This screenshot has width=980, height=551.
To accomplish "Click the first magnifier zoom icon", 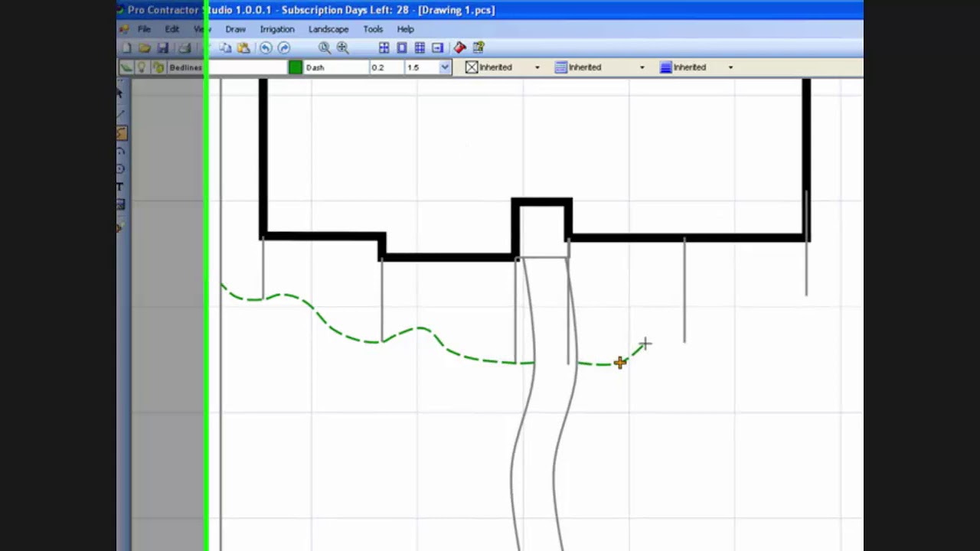I will [325, 48].
